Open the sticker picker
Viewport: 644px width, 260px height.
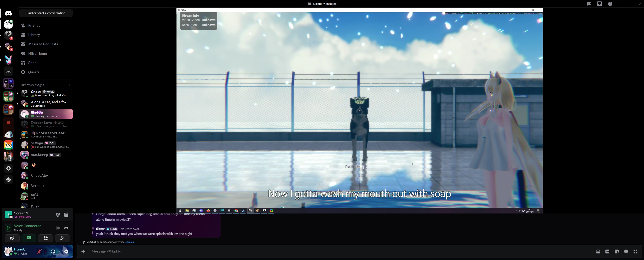616,252
